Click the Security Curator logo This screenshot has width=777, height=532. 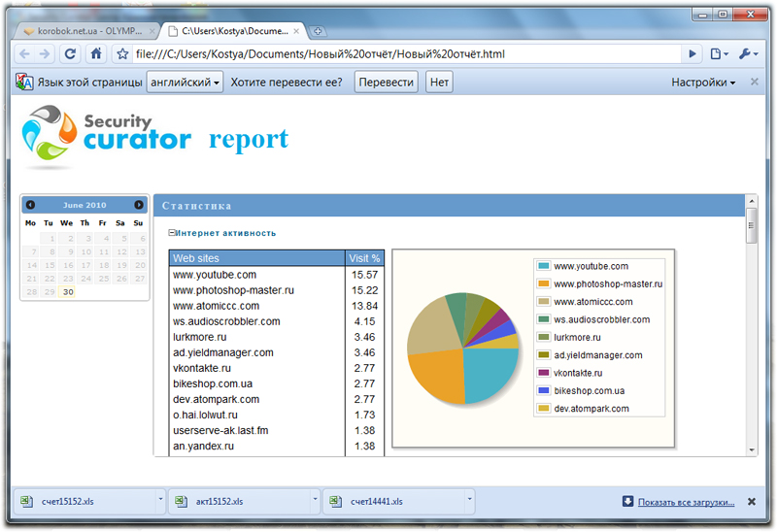[x=107, y=136]
